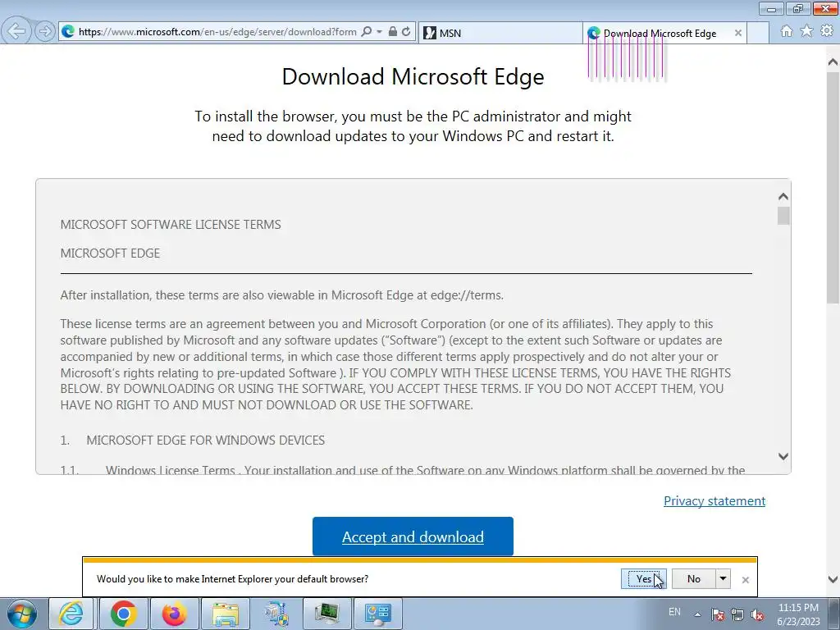840x630 pixels.
Task: Open a new blank tab
Action: [x=758, y=33]
